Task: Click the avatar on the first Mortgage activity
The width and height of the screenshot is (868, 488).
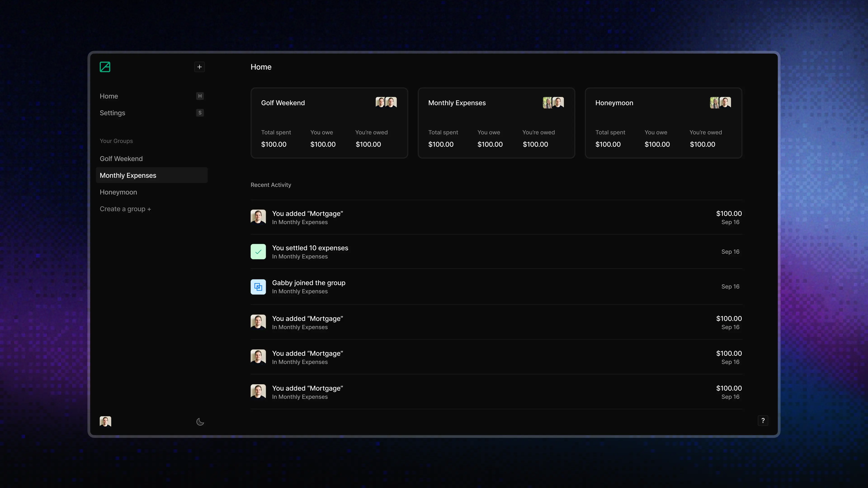Action: coord(258,217)
